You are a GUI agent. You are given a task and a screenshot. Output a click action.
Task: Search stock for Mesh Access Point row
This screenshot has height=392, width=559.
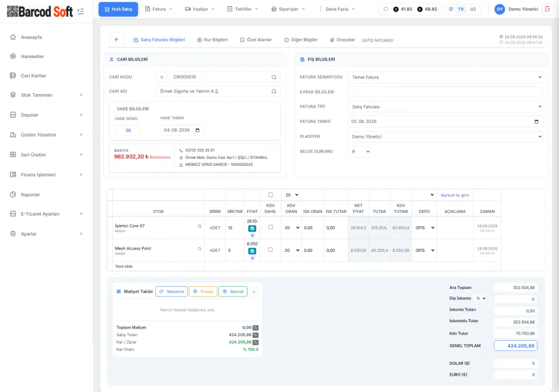(200, 249)
